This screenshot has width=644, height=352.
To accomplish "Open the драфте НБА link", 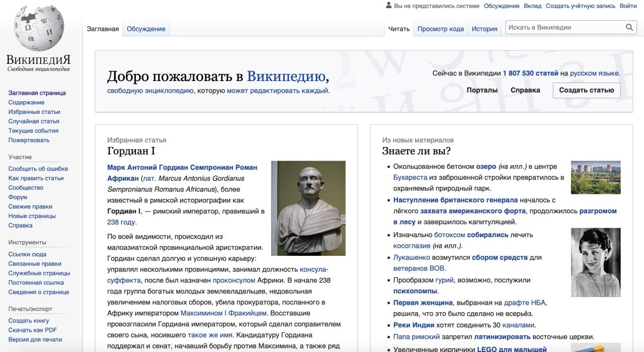I will pos(525,303).
